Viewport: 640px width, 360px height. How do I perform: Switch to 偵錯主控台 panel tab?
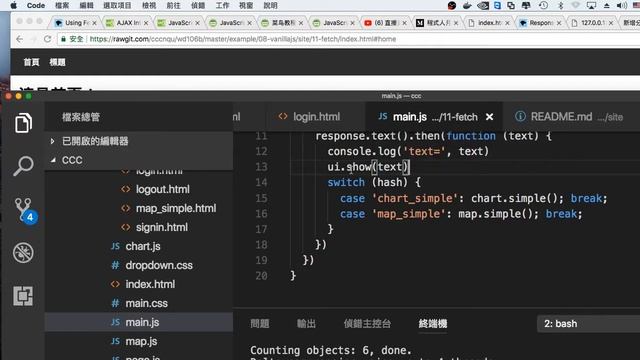click(367, 324)
